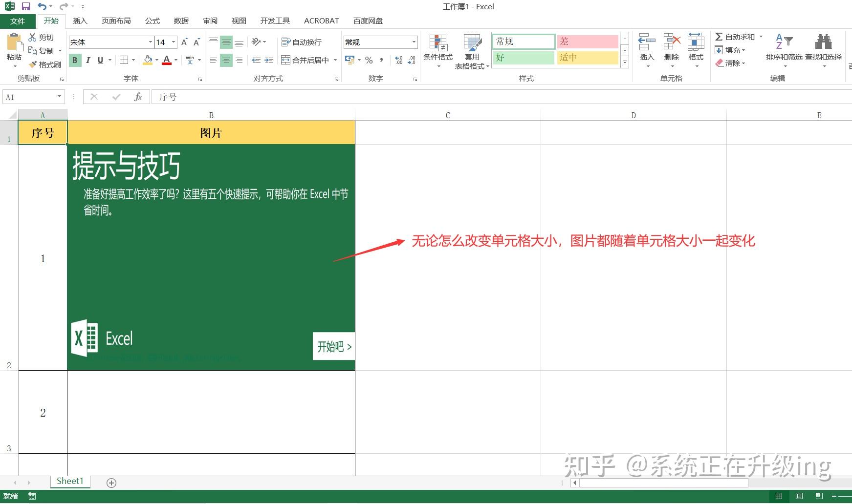Open the 文件 file menu
The image size is (852, 504).
point(18,21)
